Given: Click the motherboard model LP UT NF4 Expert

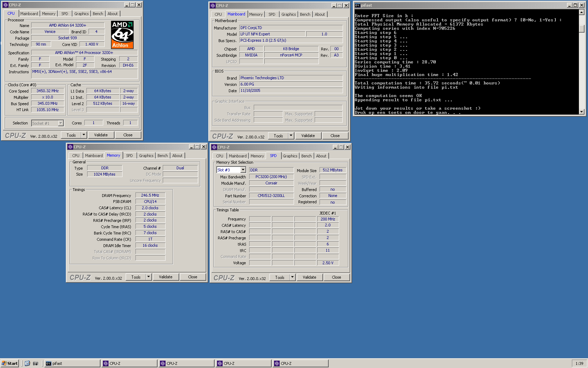Looking at the screenshot, I should 273,34.
